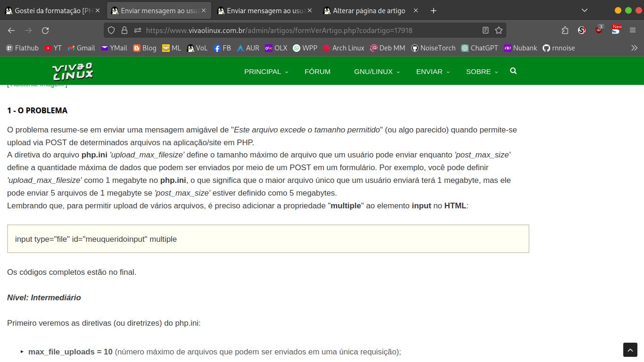Expand the ENVIAR navigation dropdown

coord(432,72)
